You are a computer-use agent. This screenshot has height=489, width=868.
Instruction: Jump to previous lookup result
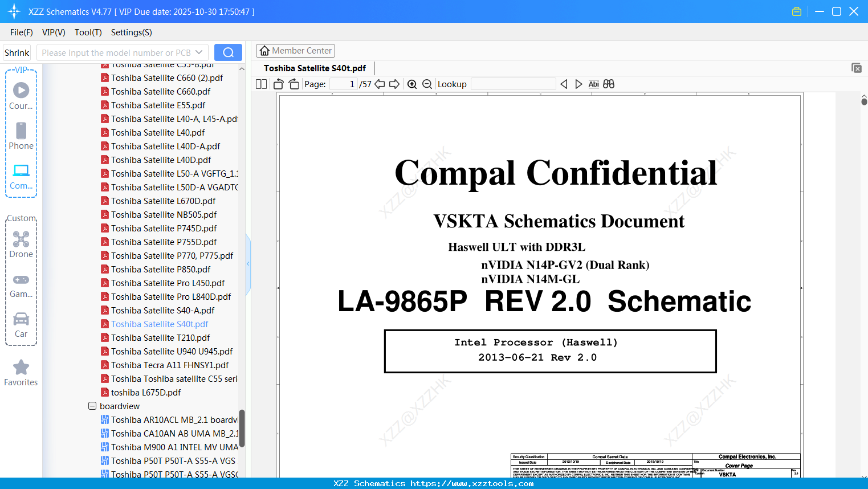(564, 84)
